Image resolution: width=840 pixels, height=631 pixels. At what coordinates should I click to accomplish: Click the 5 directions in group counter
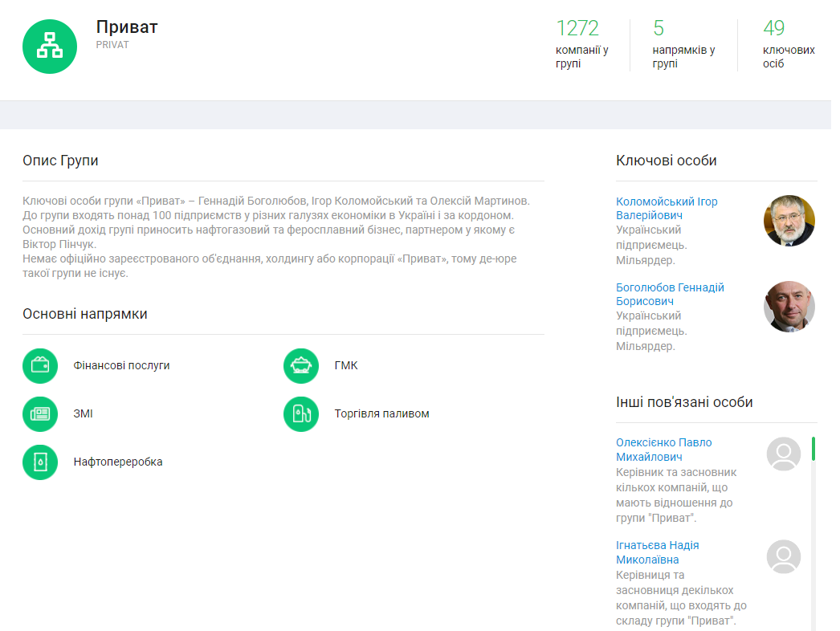coord(659,29)
